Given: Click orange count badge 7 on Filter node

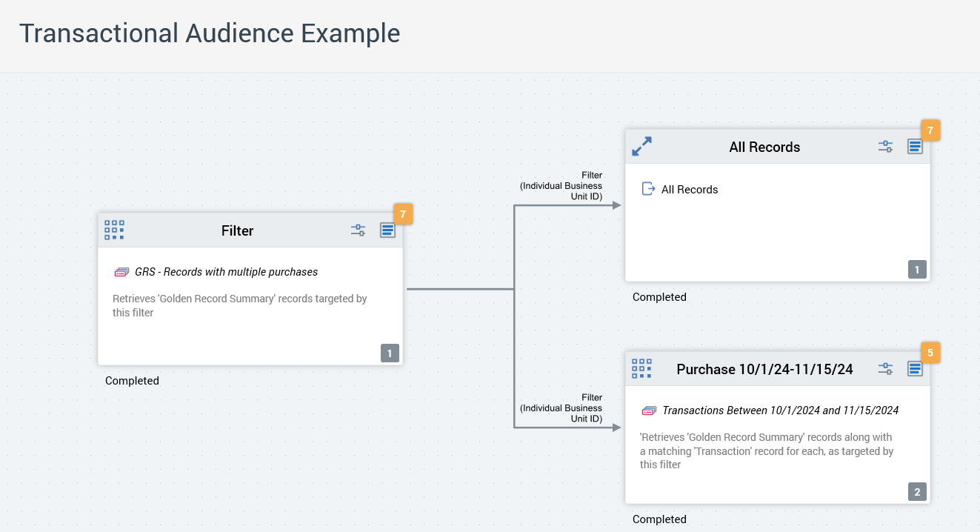Looking at the screenshot, I should pos(403,214).
